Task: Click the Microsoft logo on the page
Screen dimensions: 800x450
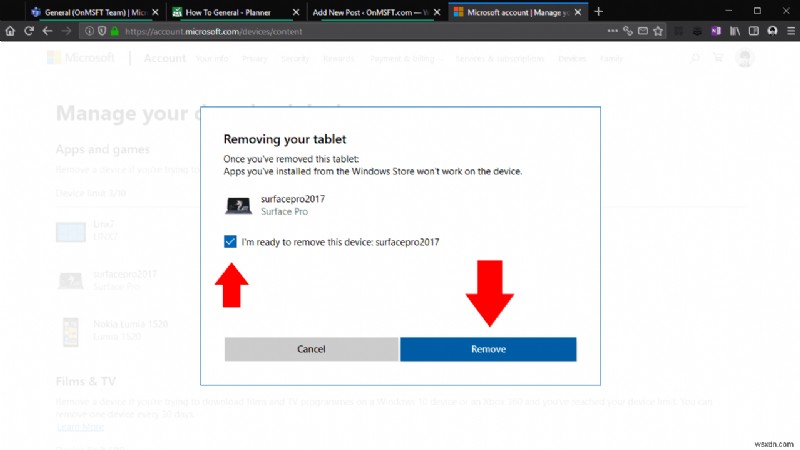Action: tap(81, 58)
